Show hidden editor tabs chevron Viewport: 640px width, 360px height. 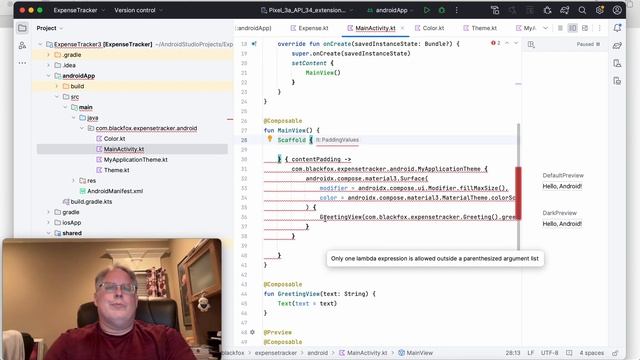[545, 28]
